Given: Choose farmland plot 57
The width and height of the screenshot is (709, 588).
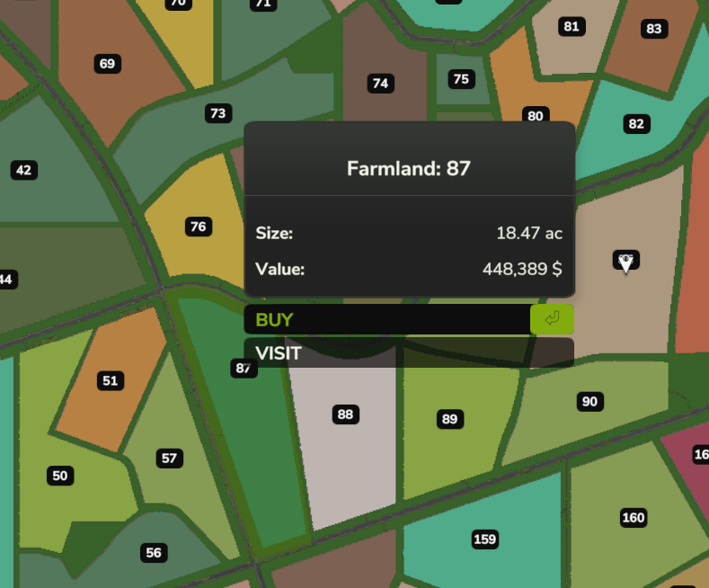Looking at the screenshot, I should [169, 459].
